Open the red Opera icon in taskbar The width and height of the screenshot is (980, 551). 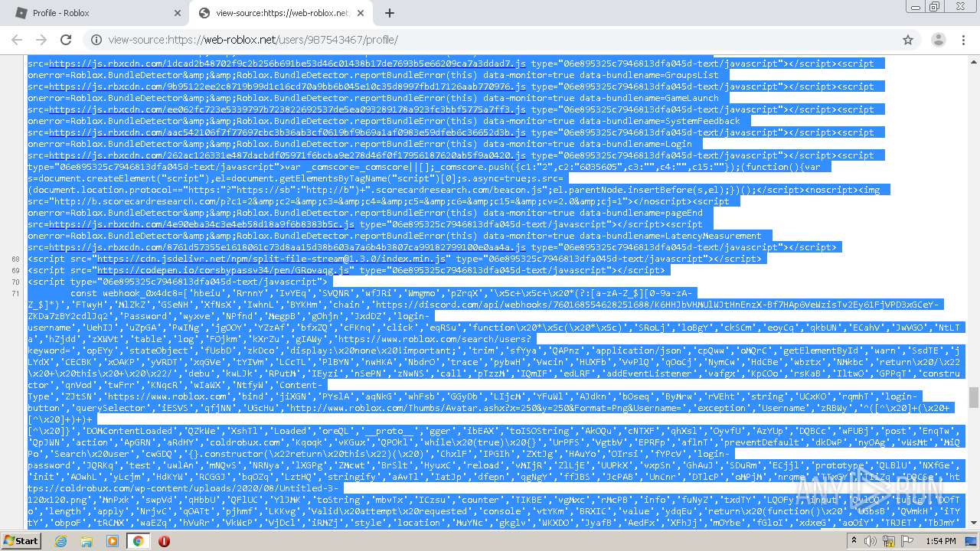tap(164, 540)
